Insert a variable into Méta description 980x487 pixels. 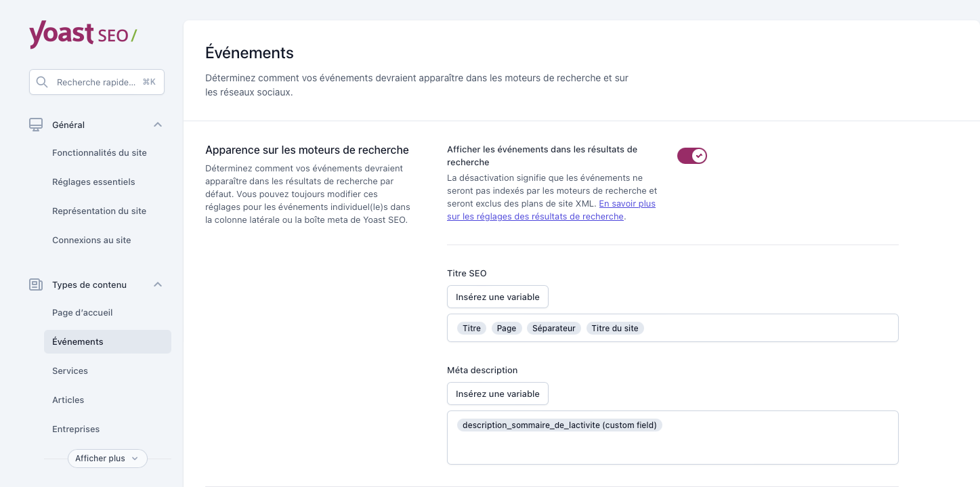(x=497, y=394)
